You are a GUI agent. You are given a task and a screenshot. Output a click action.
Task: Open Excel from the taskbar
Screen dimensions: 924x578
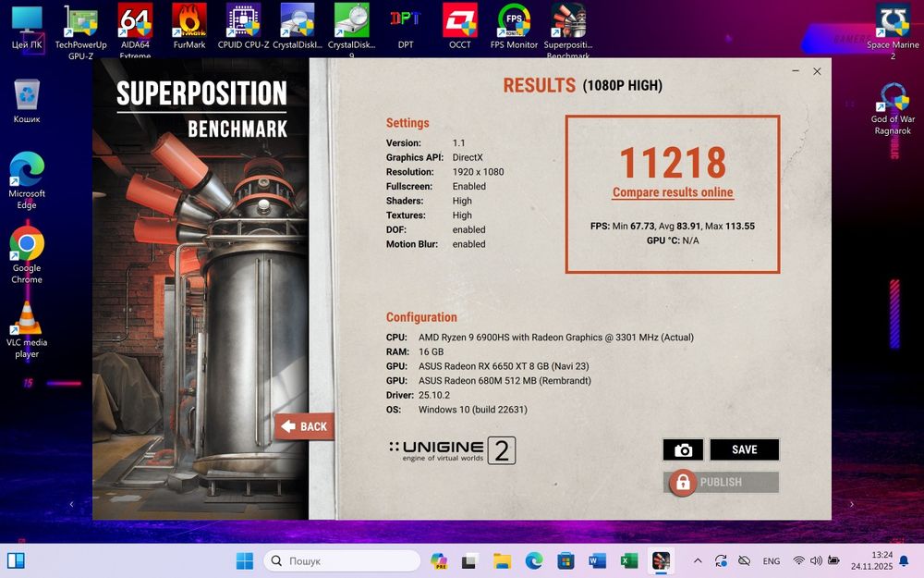click(x=628, y=561)
